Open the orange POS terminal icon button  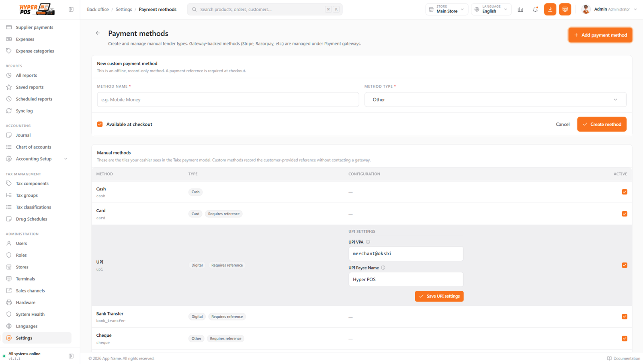coord(565,9)
